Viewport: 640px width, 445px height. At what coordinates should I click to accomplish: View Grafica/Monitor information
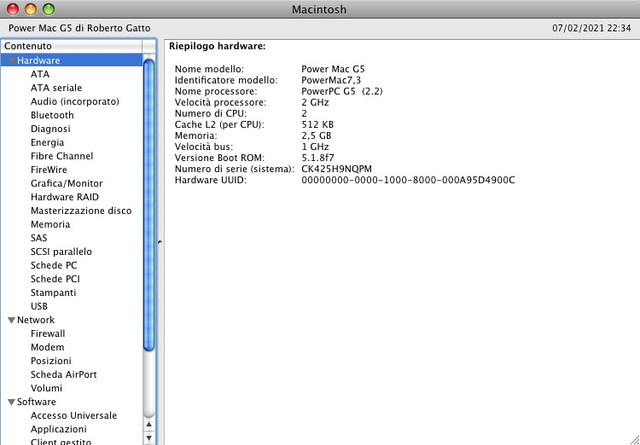(67, 183)
